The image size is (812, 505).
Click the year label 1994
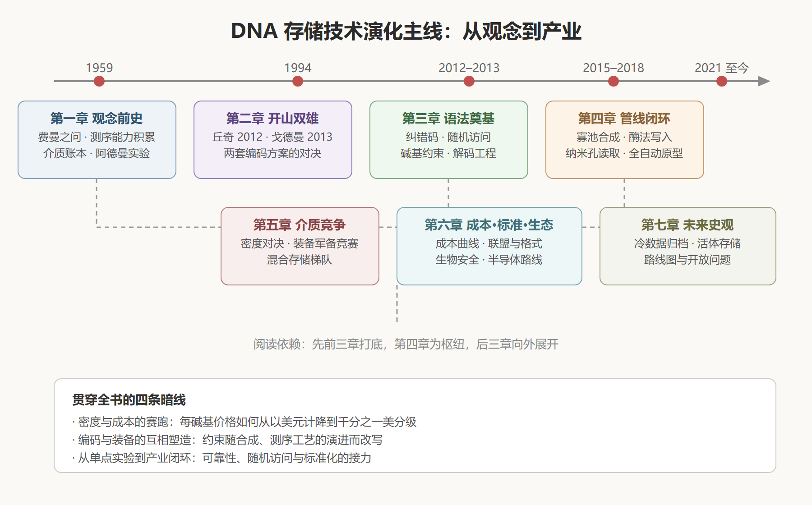click(298, 68)
